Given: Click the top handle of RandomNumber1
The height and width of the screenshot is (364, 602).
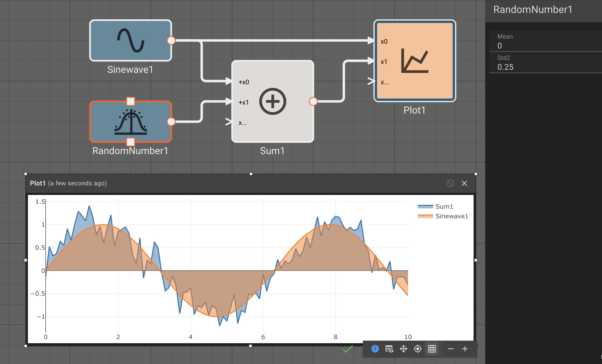Looking at the screenshot, I should click(x=130, y=101).
